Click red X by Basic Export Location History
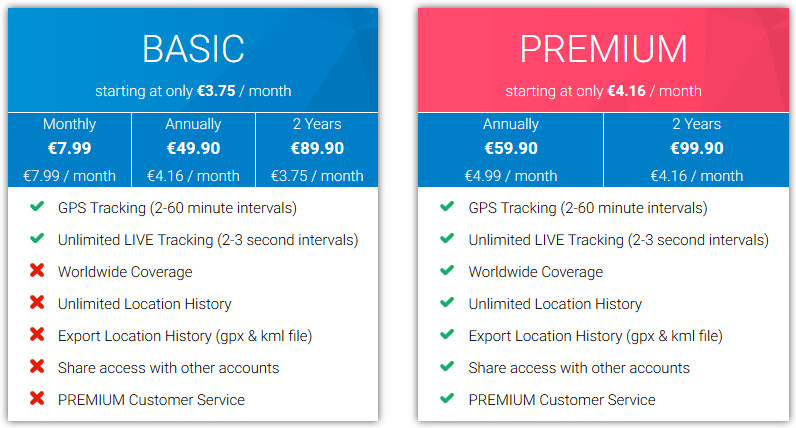The image size is (796, 428). click(x=37, y=335)
